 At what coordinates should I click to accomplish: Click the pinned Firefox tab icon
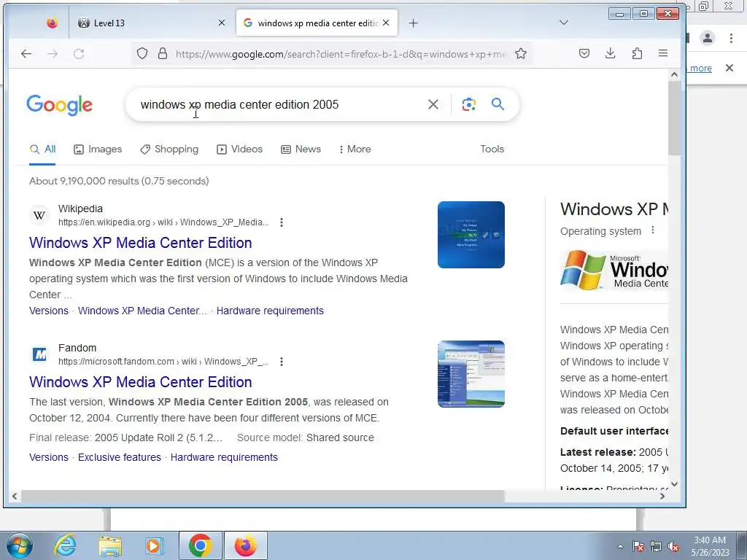(52, 23)
